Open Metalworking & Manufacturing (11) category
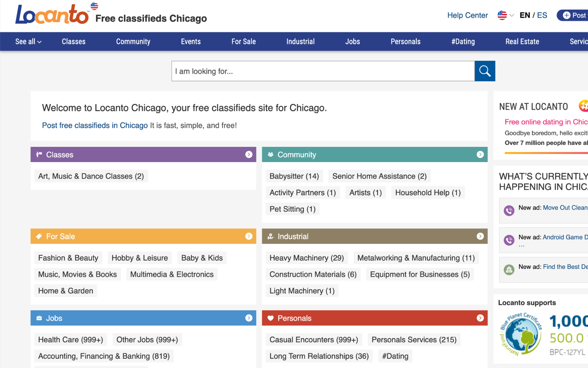588x368 pixels. tap(416, 258)
